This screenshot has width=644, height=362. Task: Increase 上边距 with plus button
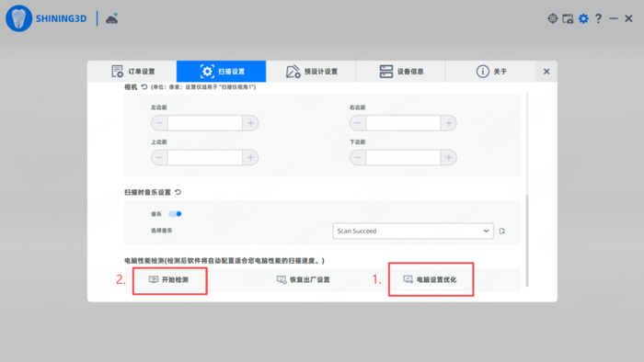(x=250, y=157)
